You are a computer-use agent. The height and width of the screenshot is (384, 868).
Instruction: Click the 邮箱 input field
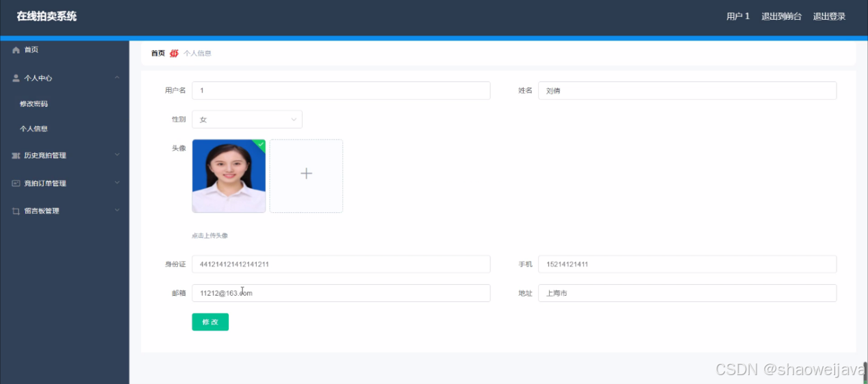click(x=341, y=293)
